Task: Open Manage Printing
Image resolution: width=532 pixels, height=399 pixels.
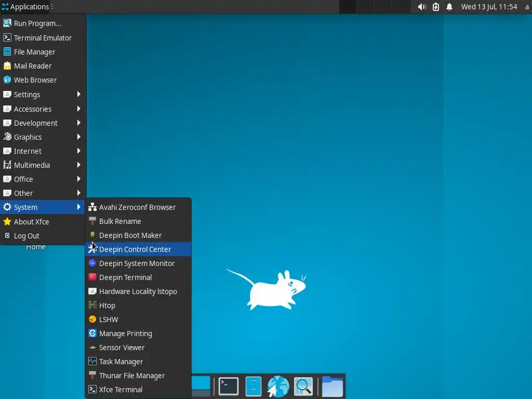Action: tap(138, 334)
